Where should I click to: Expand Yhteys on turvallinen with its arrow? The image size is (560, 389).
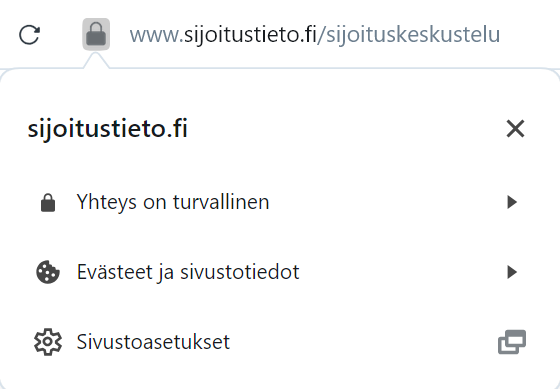[512, 202]
